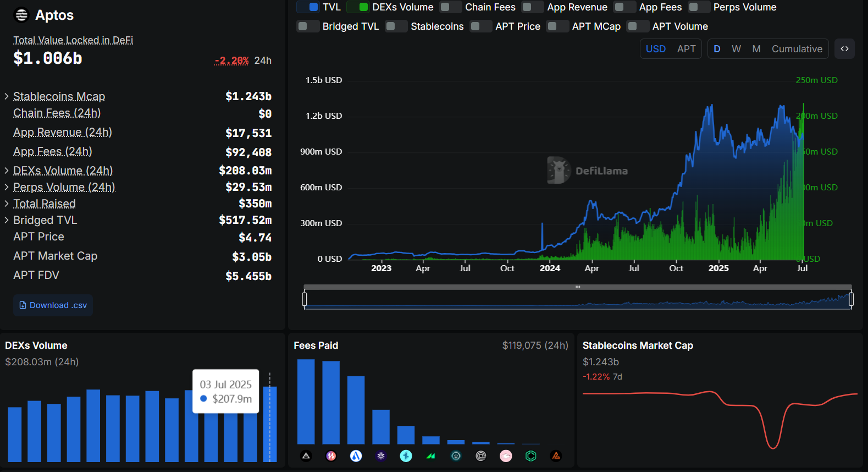The image size is (868, 472).
Task: Enable the Stablecoins chart toggle
Action: pyautogui.click(x=396, y=26)
